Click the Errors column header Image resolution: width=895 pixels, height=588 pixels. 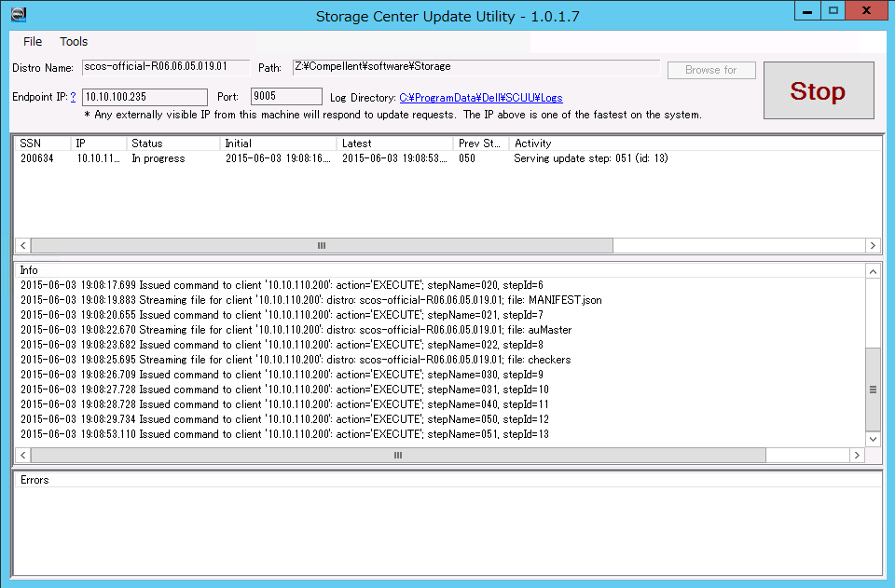447,480
